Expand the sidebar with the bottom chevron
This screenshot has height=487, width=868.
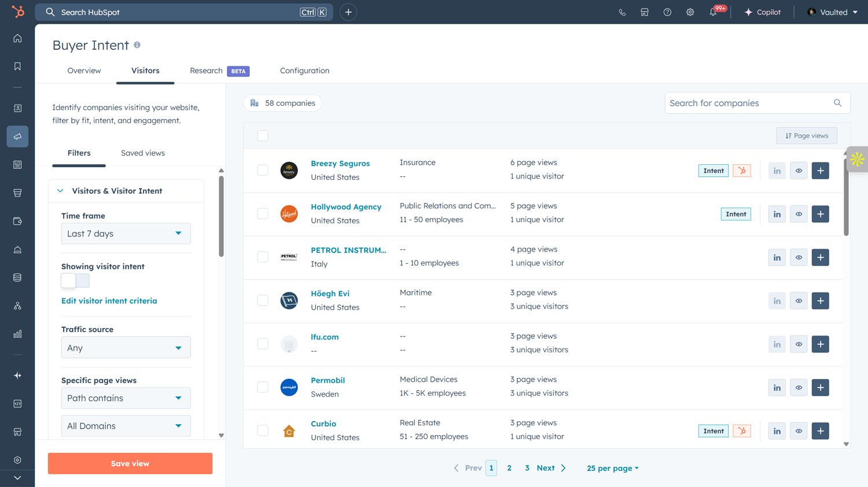coord(17,478)
